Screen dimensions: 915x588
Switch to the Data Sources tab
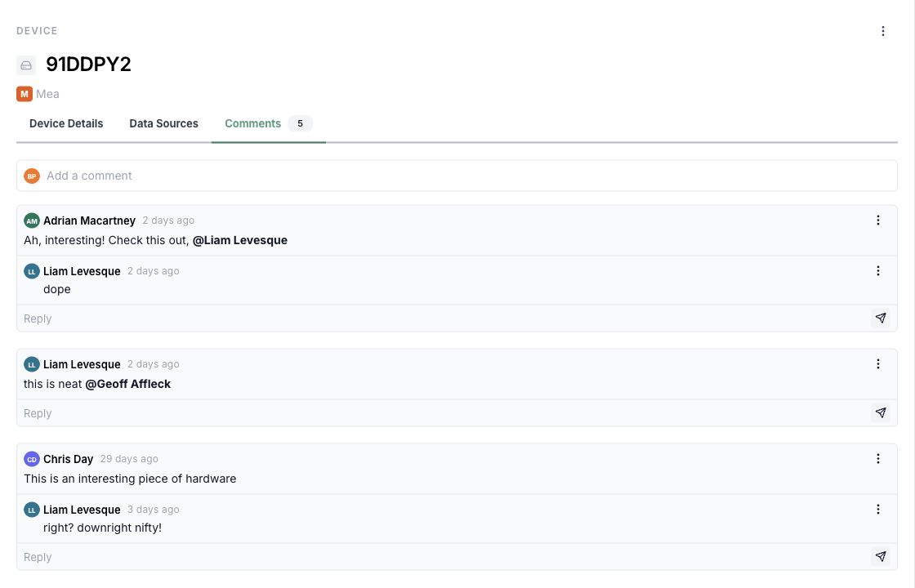pyautogui.click(x=163, y=123)
